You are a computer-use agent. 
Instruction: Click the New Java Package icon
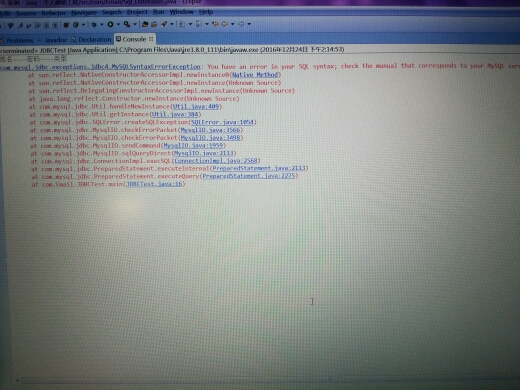coord(145,24)
